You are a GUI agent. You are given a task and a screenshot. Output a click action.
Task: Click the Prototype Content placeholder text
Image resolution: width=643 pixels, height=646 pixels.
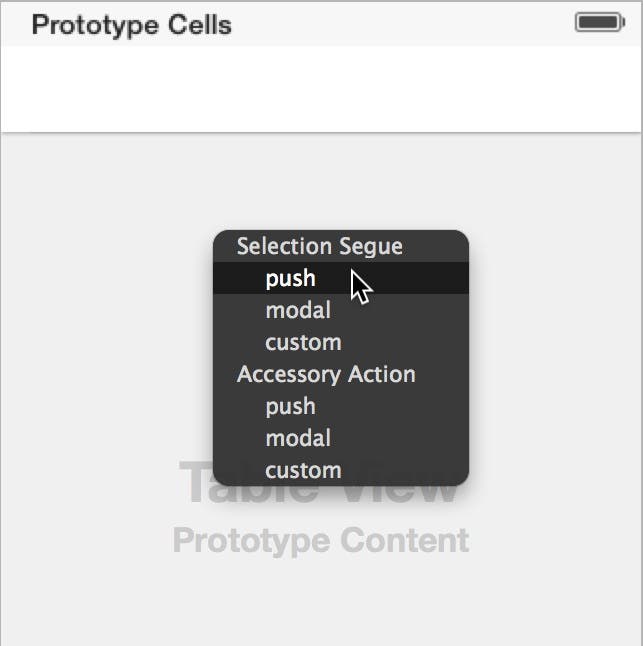[321, 540]
